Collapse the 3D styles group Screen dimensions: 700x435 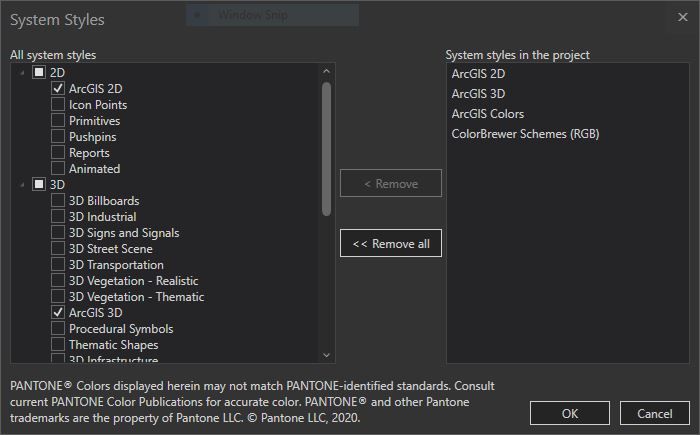pyautogui.click(x=22, y=185)
